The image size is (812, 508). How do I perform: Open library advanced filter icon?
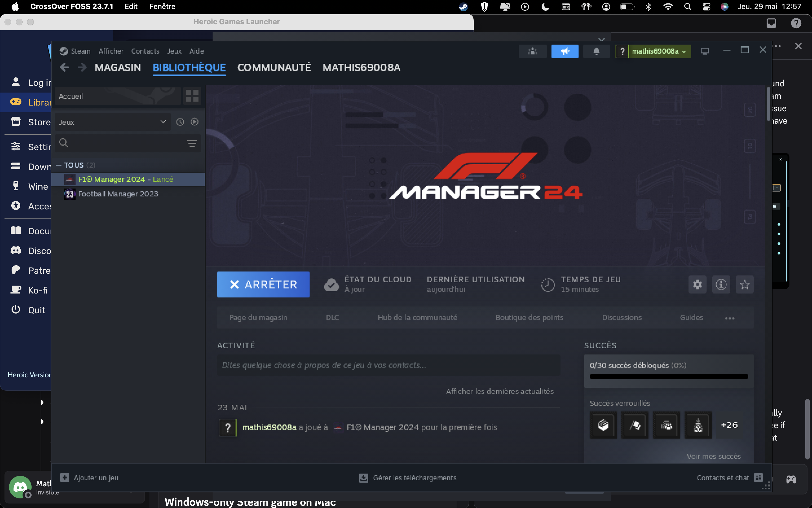coord(192,143)
